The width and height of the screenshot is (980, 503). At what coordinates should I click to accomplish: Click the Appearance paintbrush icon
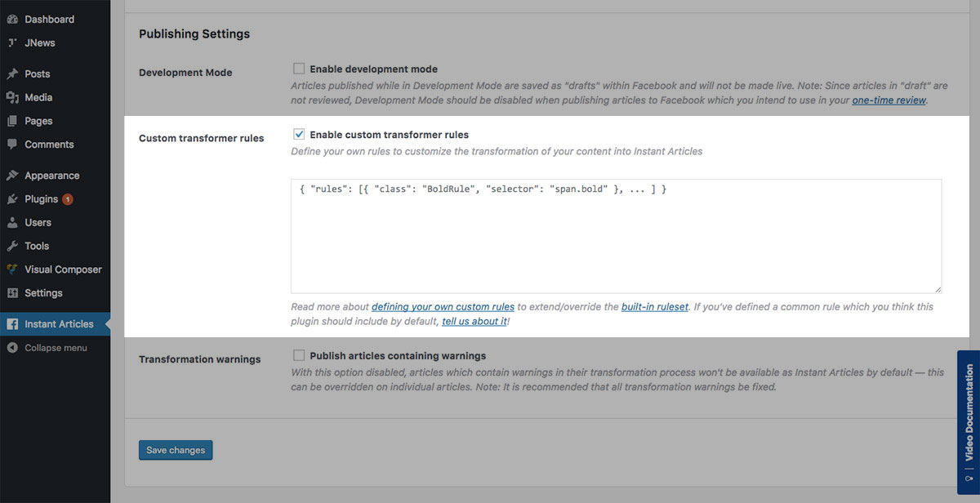(x=12, y=176)
